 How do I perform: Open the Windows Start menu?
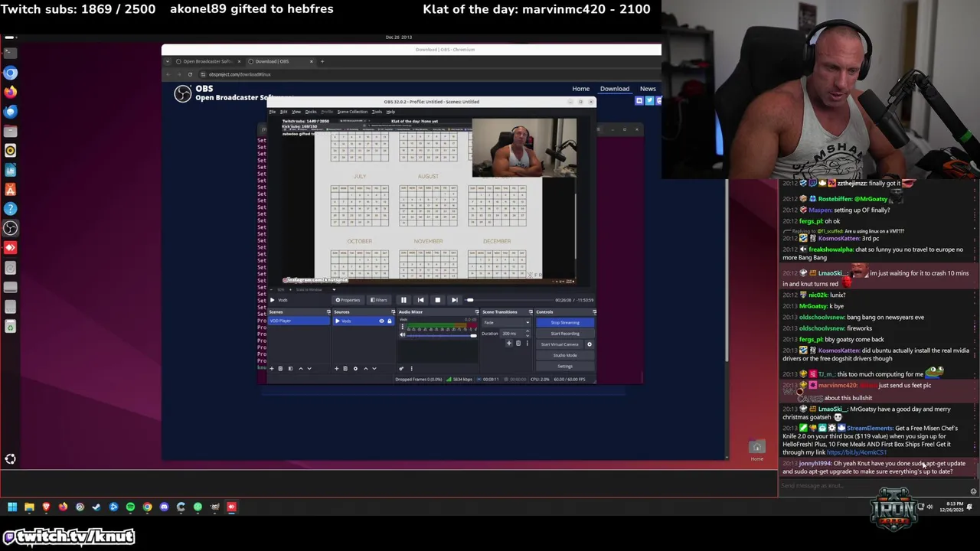tap(12, 507)
